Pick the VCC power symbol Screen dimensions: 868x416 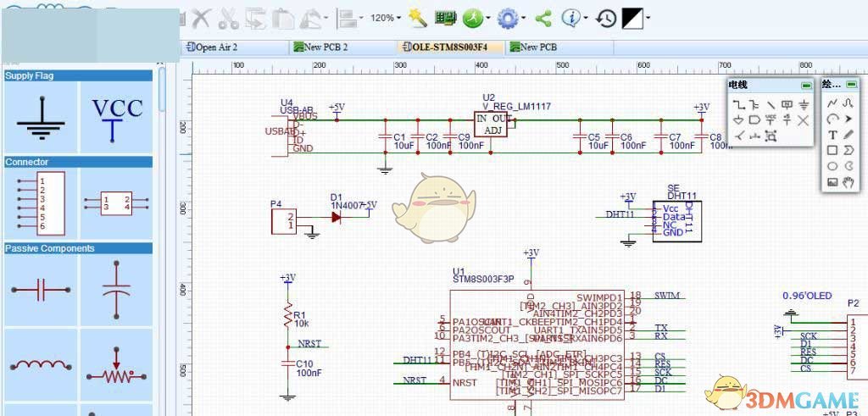(117, 115)
